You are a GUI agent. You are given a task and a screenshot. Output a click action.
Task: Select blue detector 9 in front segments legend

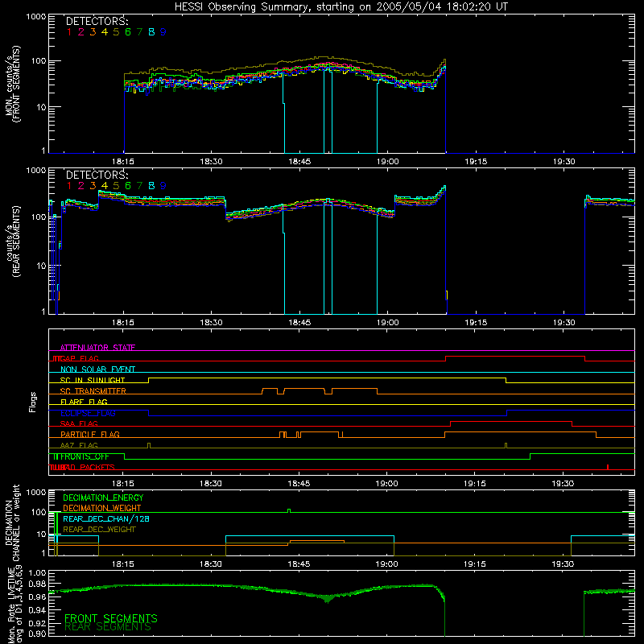(x=163, y=32)
